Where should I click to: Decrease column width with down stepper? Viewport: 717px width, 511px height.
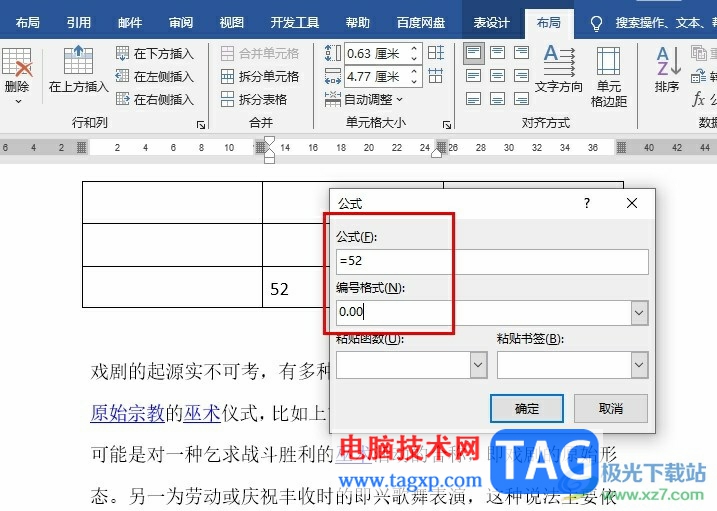[x=414, y=81]
